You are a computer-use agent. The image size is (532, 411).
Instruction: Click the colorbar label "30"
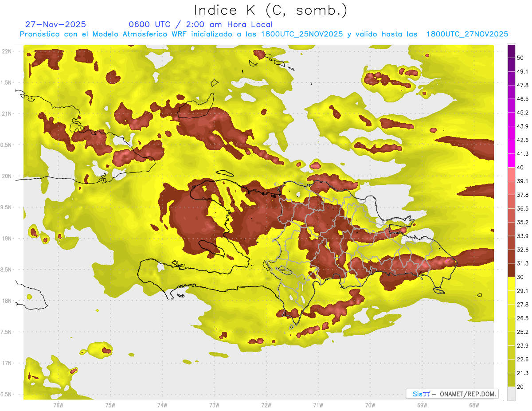pyautogui.click(x=520, y=277)
